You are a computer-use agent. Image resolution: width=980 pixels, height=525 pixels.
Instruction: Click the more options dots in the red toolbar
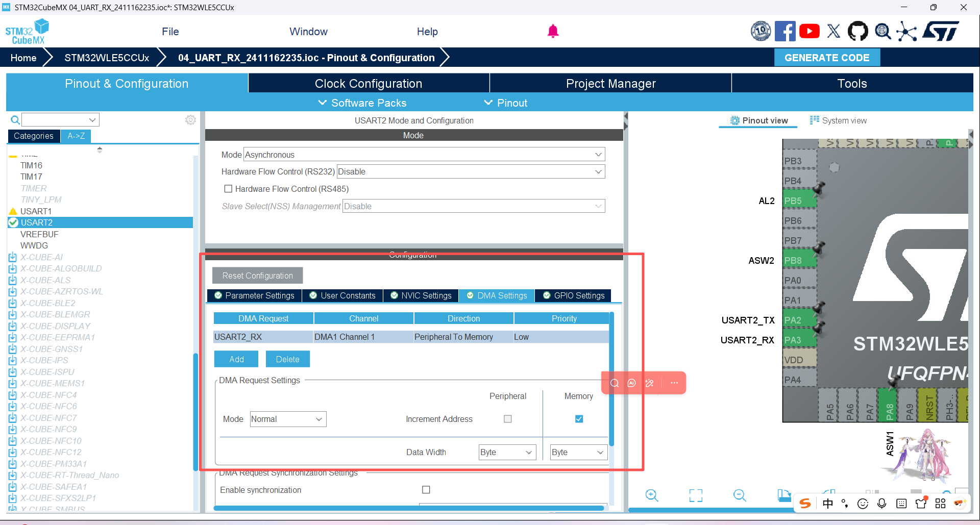[x=674, y=383]
